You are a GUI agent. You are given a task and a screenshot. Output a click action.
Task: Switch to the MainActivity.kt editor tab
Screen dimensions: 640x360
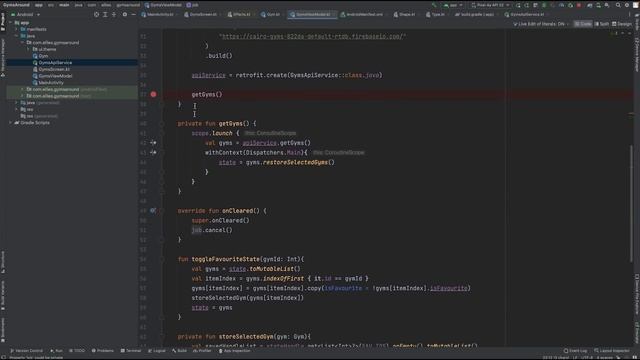coord(158,14)
